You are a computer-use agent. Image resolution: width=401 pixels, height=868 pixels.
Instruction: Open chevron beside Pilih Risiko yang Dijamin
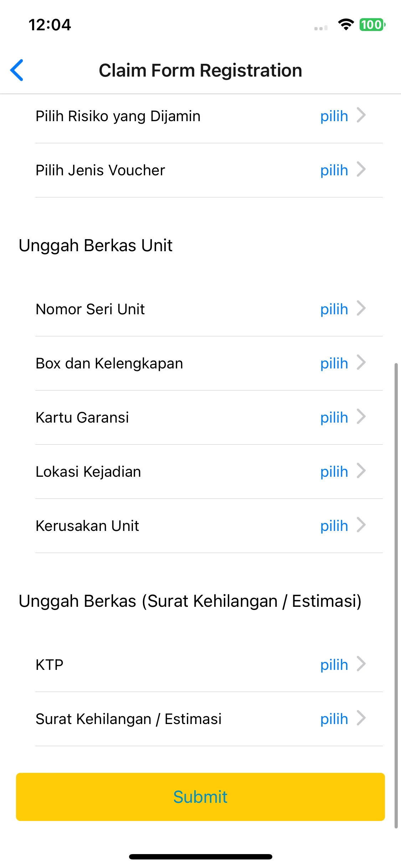(361, 115)
